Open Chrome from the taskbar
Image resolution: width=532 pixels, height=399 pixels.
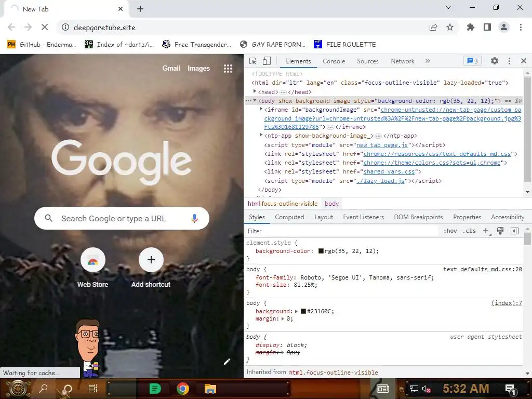[x=182, y=389]
